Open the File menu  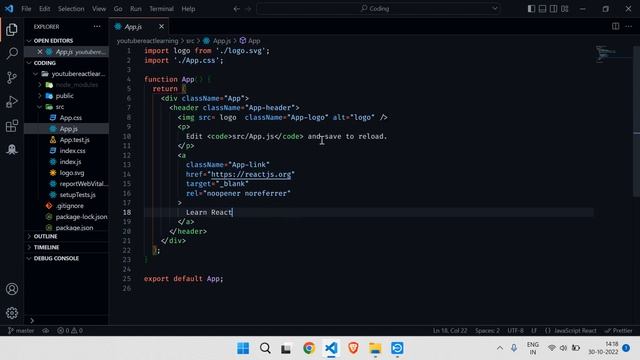click(26, 9)
